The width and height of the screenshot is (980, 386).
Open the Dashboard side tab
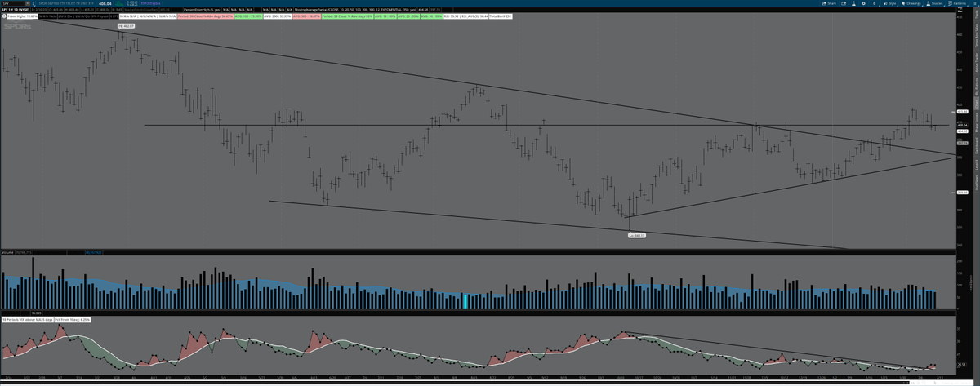976,147
